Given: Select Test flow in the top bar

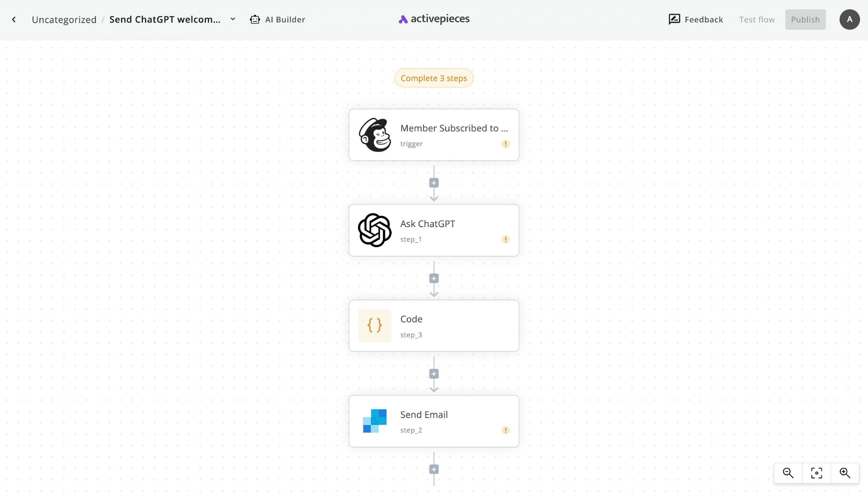Looking at the screenshot, I should coord(757,19).
